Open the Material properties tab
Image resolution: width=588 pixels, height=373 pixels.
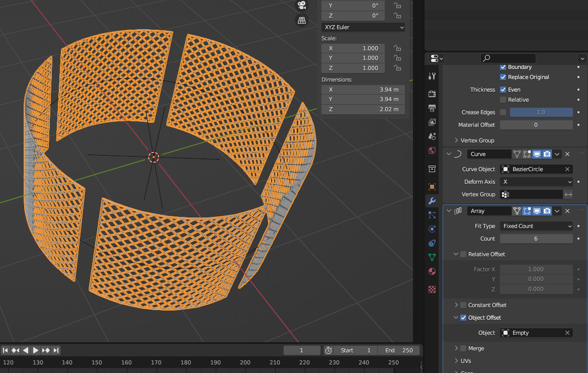pyautogui.click(x=432, y=271)
